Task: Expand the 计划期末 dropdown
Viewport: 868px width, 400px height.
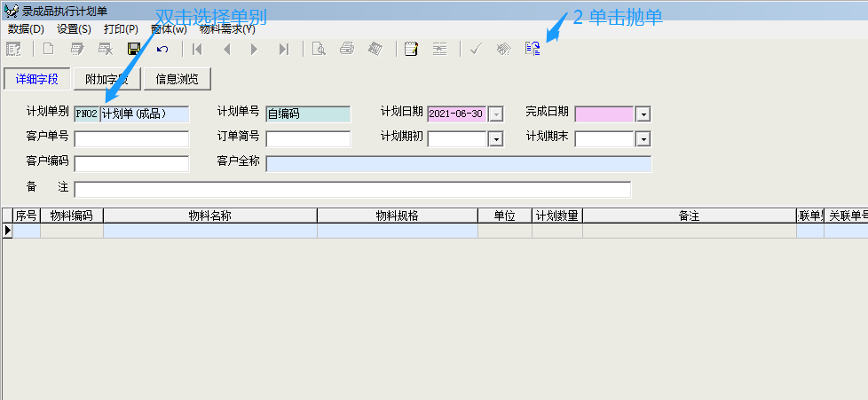Action: tap(643, 139)
